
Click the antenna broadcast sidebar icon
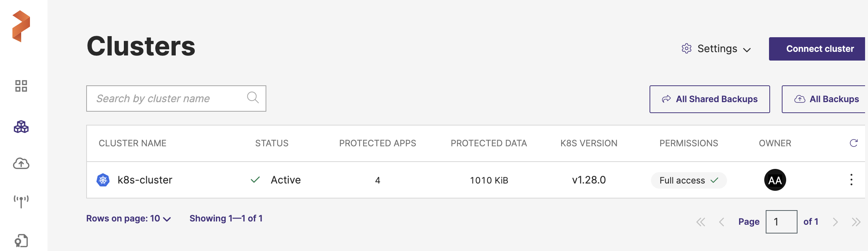[x=21, y=201]
